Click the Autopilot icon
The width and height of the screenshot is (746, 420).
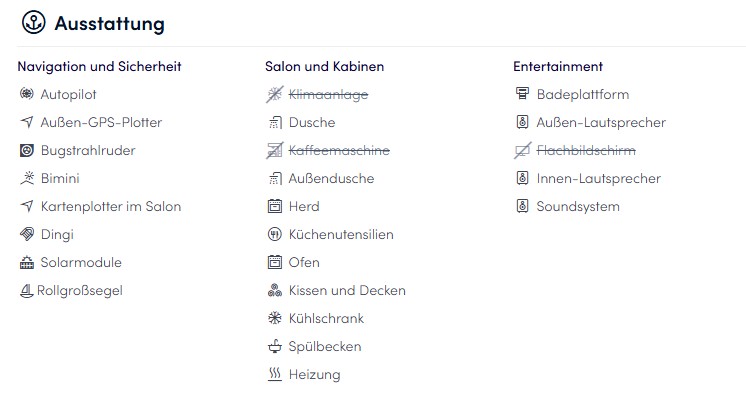pyautogui.click(x=27, y=95)
